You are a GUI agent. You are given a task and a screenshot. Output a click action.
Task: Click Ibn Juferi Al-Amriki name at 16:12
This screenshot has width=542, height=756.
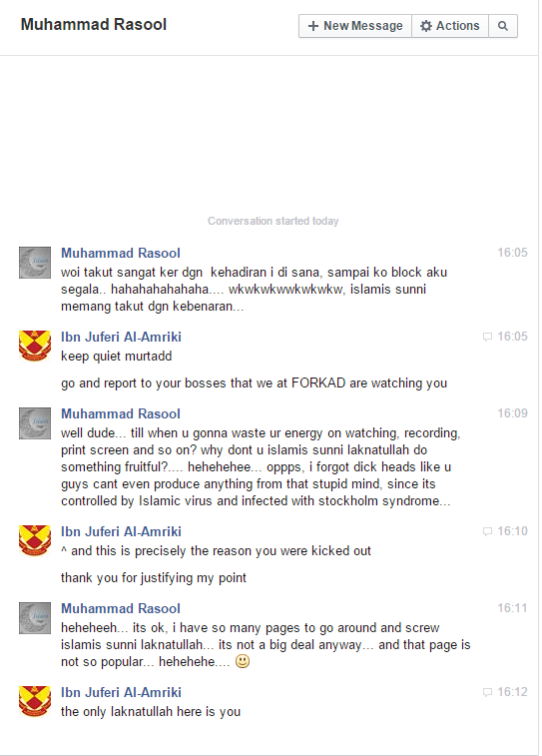coord(121,693)
